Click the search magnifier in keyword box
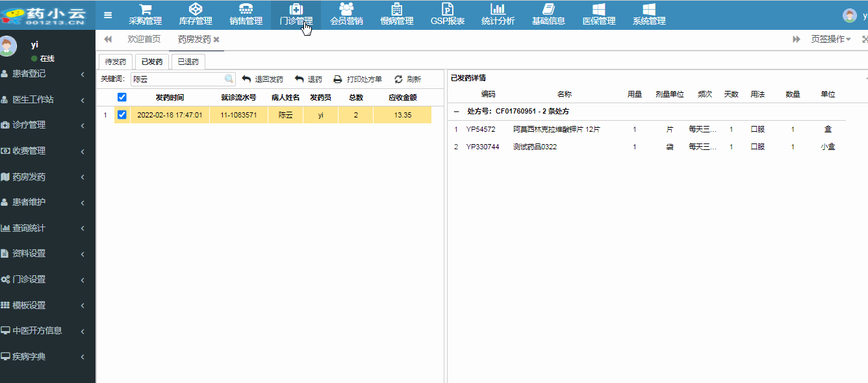 point(229,79)
